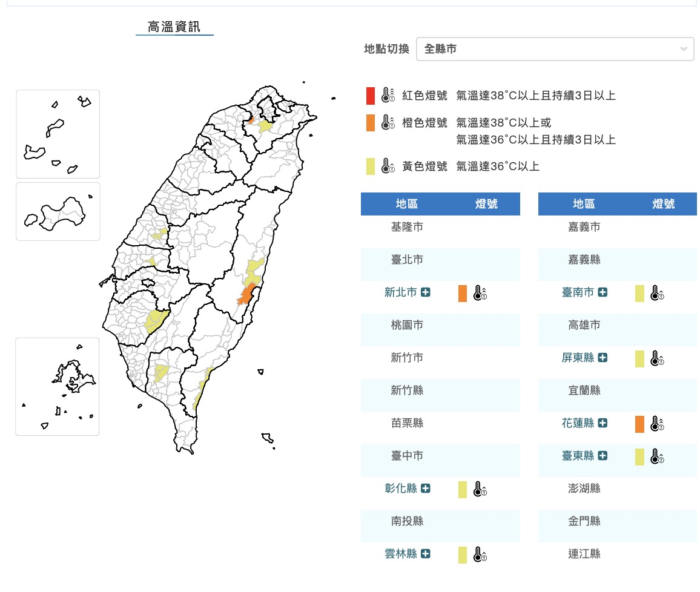Expand the 花蓮縣 plus icon
Viewport: 700px width, 592px height.
pyautogui.click(x=603, y=423)
